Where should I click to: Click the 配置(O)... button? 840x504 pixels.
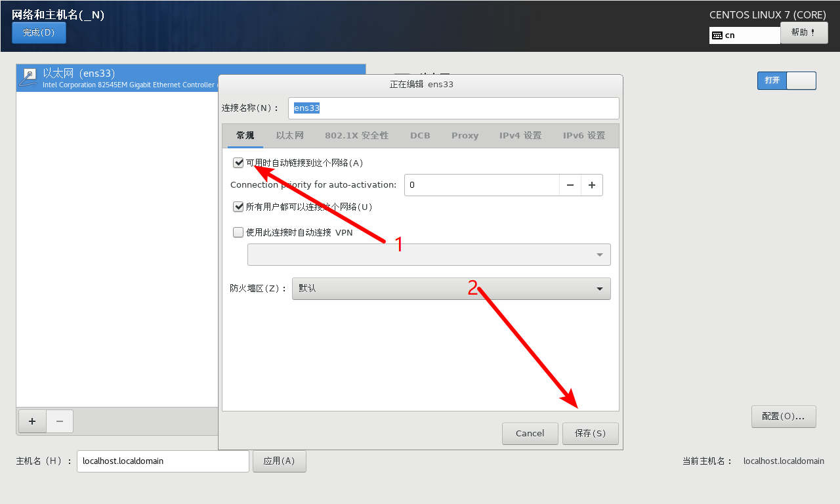coord(784,417)
